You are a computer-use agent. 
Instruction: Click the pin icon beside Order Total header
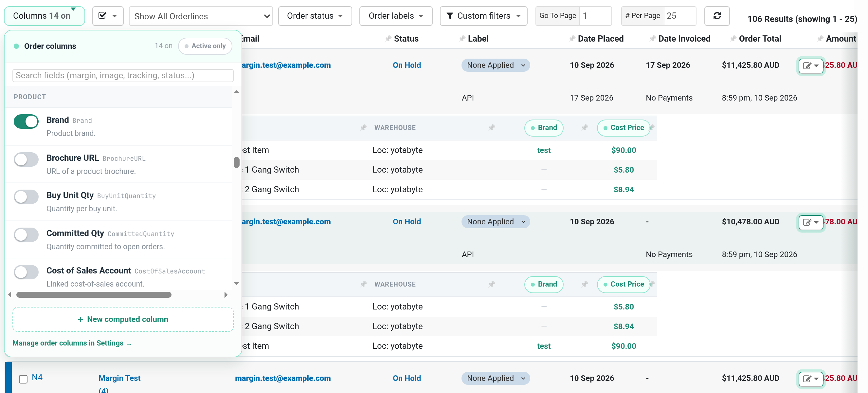coord(733,39)
